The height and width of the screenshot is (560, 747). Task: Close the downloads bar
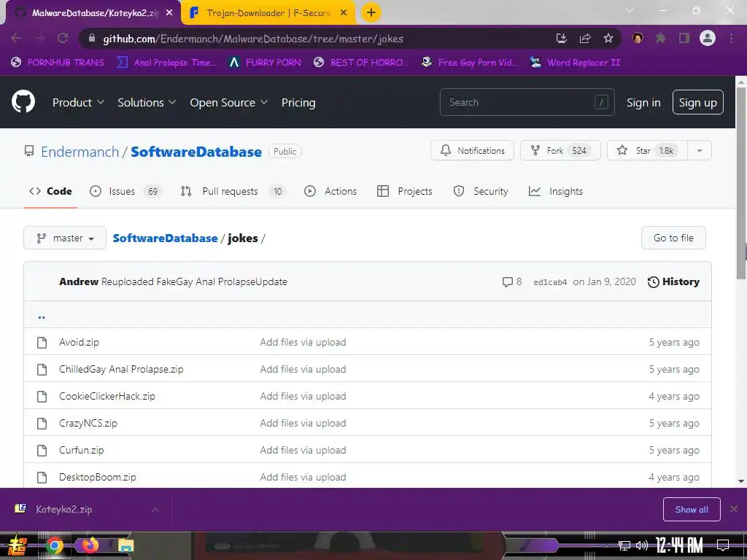point(734,509)
